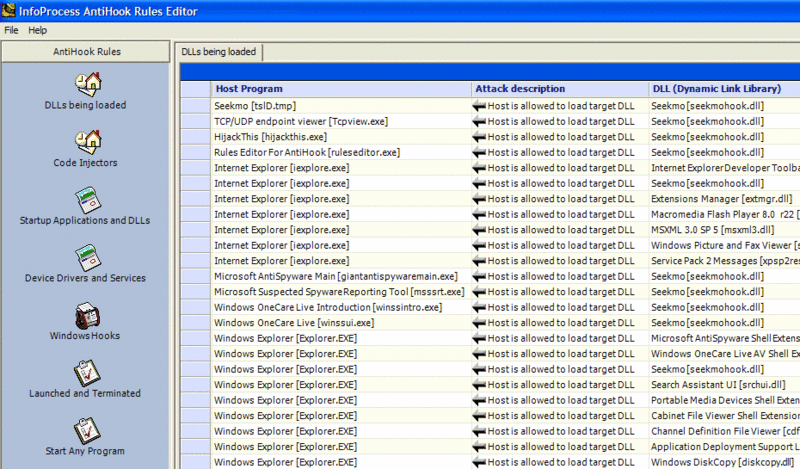Click arrow icon in Seekmo [tslD.tmp] row

coord(479,106)
